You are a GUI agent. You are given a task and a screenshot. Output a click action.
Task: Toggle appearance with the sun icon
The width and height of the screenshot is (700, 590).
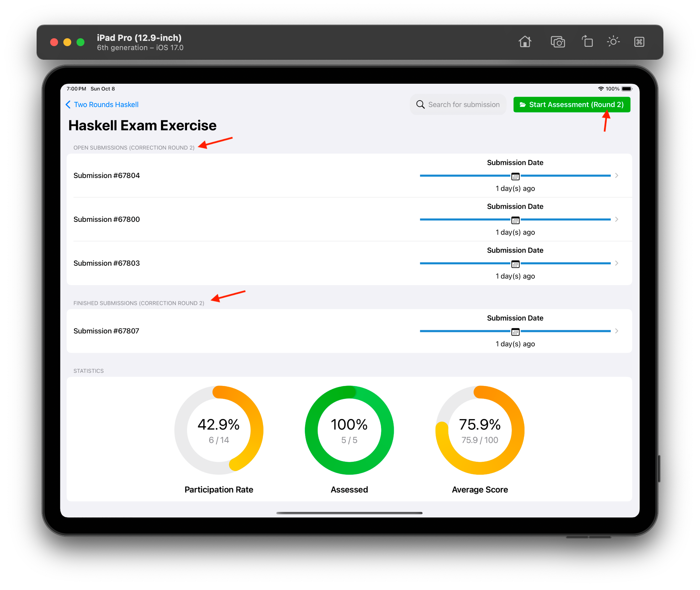tap(613, 42)
